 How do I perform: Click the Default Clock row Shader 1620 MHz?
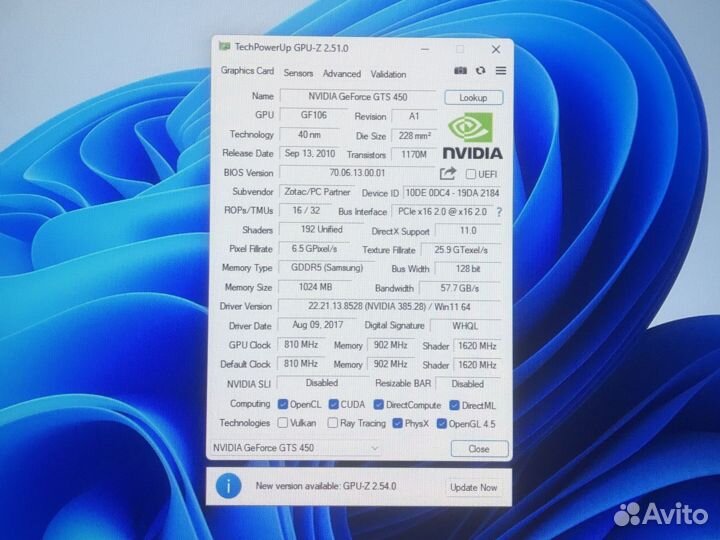point(477,365)
